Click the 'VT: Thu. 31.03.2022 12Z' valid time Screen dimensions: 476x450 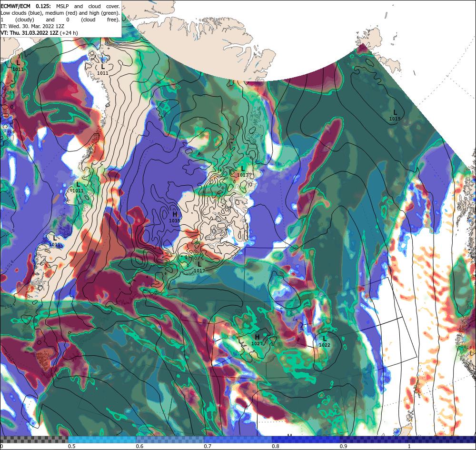point(29,33)
